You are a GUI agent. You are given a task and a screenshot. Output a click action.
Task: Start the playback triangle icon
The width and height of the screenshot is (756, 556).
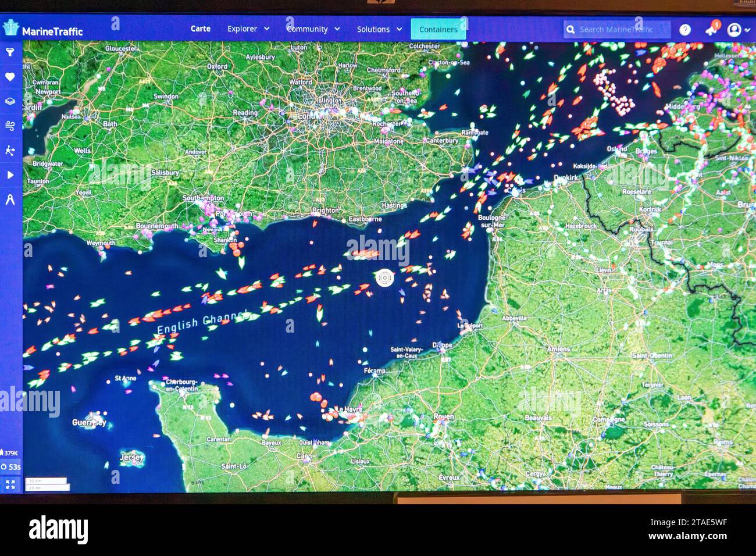tap(10, 175)
